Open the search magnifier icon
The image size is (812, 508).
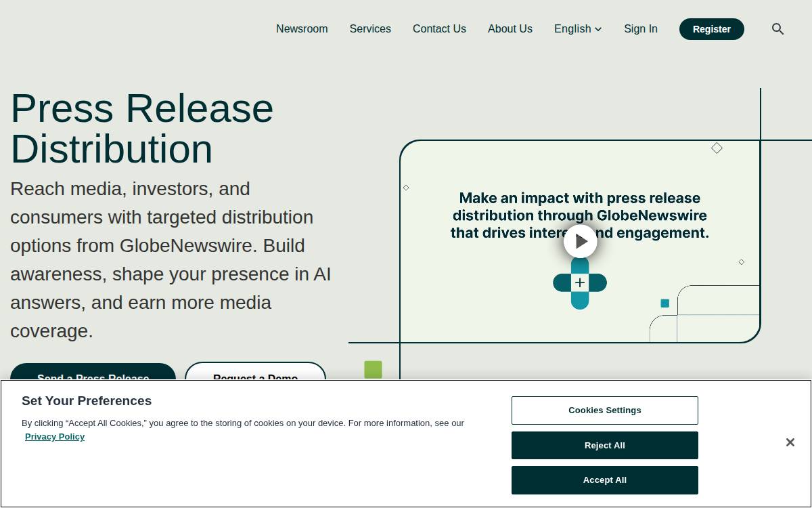coord(777,29)
